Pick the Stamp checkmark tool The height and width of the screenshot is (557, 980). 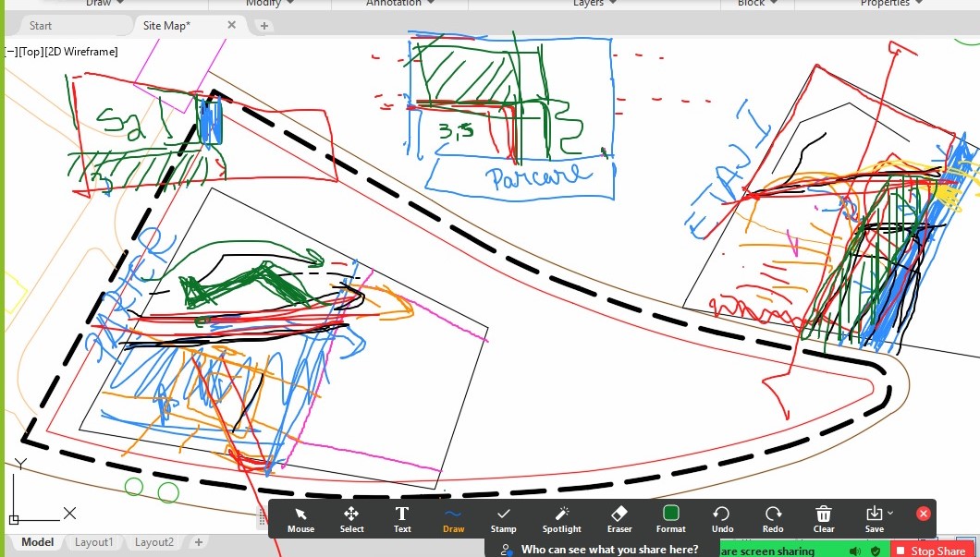coord(503,518)
